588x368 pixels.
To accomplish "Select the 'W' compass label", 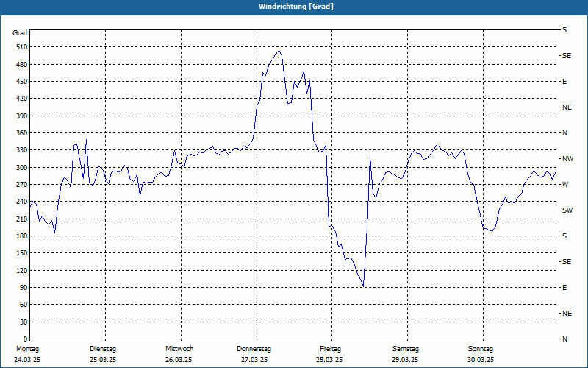I will pos(565,185).
